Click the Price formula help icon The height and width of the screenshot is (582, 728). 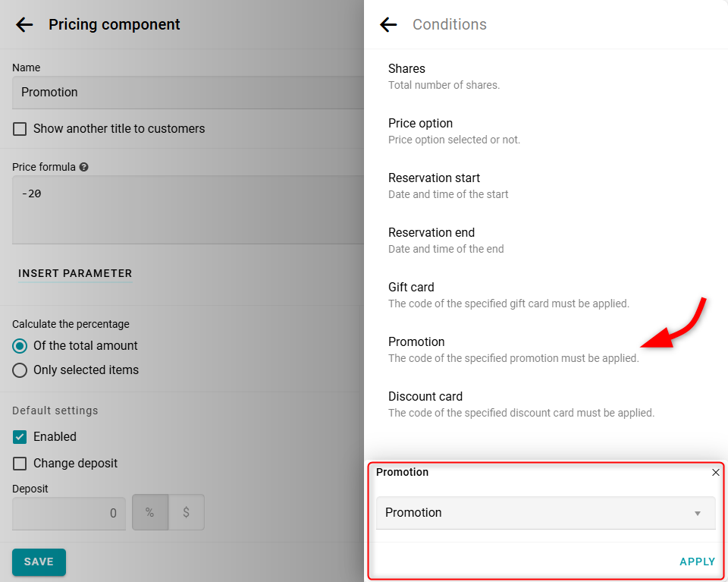[x=84, y=167]
